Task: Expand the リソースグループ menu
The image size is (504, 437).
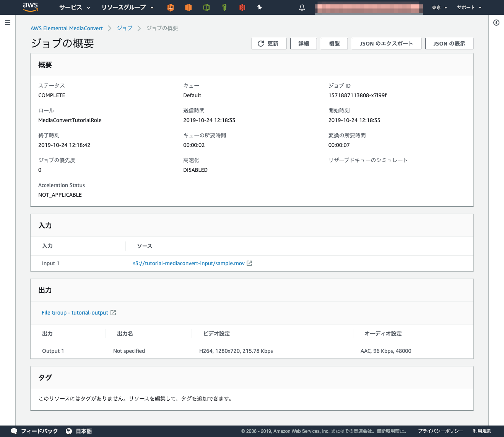Action: pos(128,7)
